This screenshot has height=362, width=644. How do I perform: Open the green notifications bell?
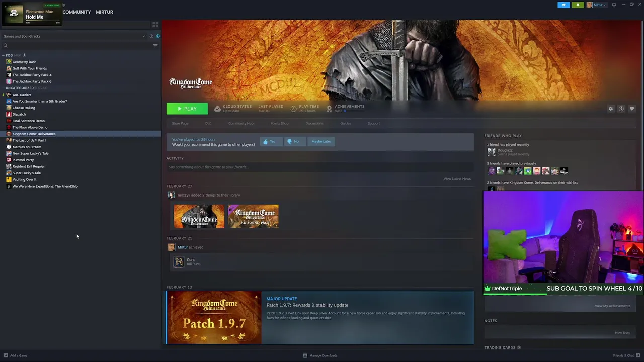pyautogui.click(x=578, y=5)
